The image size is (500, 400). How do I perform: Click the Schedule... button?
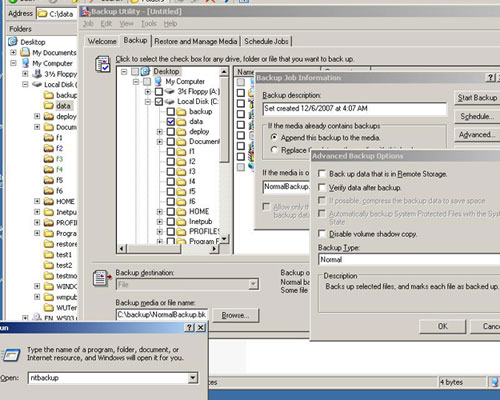click(x=477, y=116)
